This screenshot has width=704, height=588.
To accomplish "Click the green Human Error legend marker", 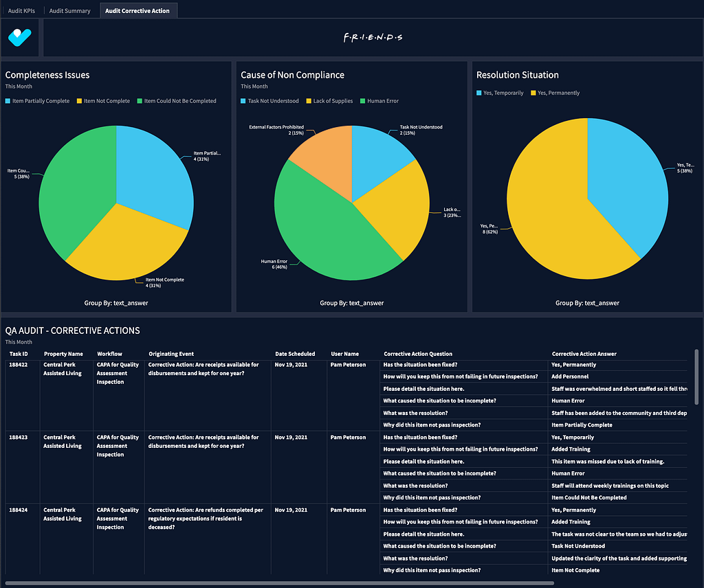I will tap(362, 101).
